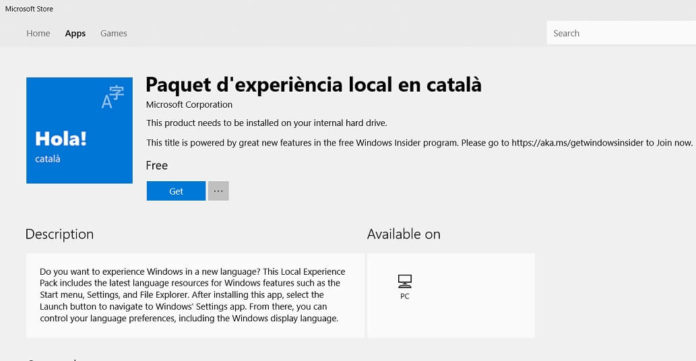Click the internal hard drive notice text
The height and width of the screenshot is (361, 696).
pyautogui.click(x=267, y=123)
